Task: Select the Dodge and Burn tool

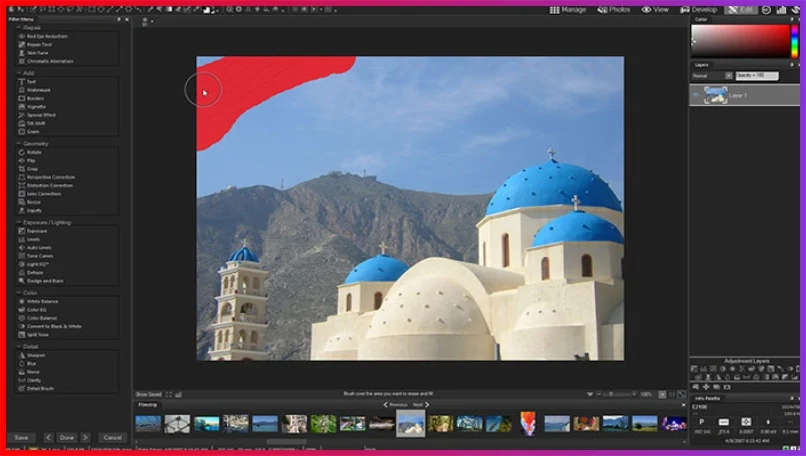Action: (x=41, y=281)
